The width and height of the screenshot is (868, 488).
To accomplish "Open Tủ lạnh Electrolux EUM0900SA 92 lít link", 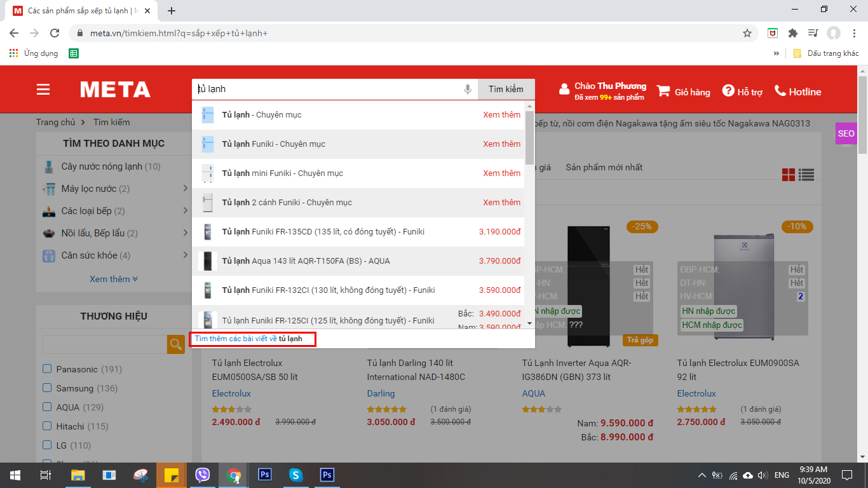I will point(738,370).
